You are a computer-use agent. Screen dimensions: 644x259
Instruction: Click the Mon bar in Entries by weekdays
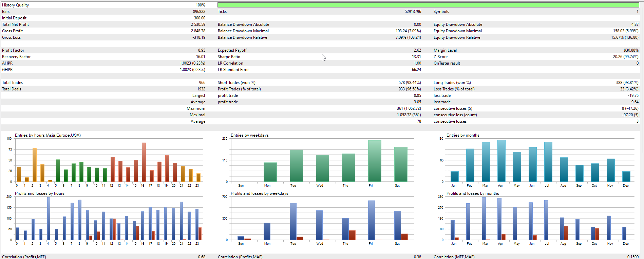point(270,172)
